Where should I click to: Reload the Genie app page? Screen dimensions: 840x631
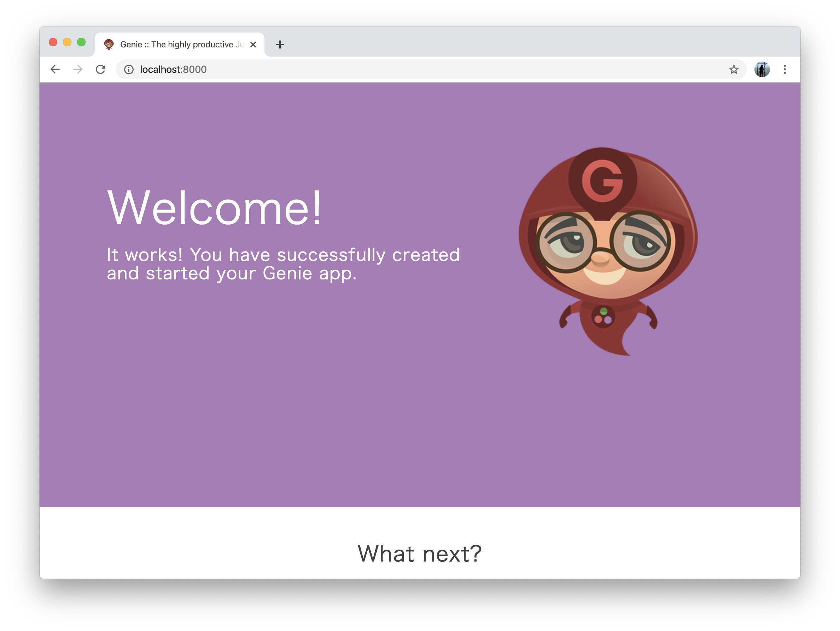pos(101,70)
